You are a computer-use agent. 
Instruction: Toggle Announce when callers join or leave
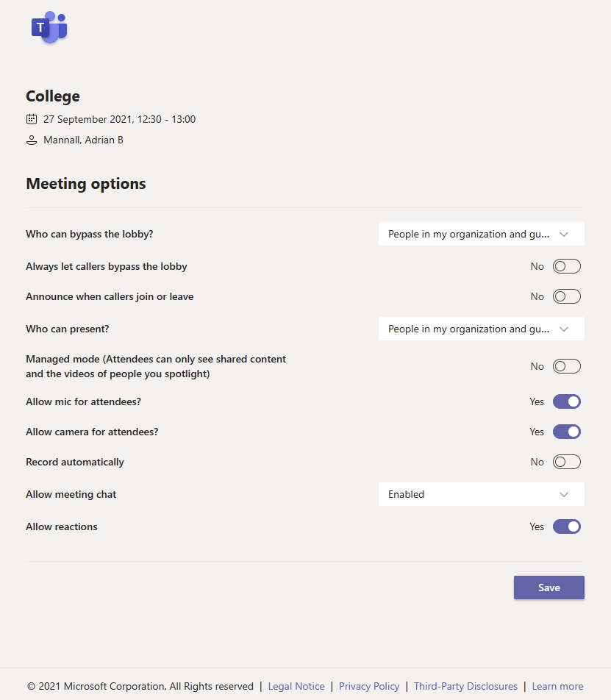566,296
